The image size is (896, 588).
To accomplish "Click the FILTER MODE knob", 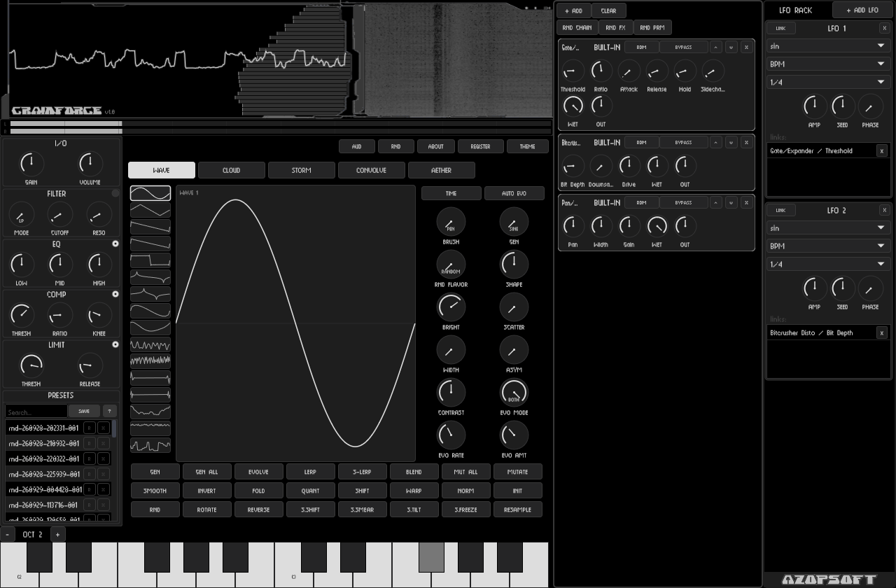I will pyautogui.click(x=21, y=215).
